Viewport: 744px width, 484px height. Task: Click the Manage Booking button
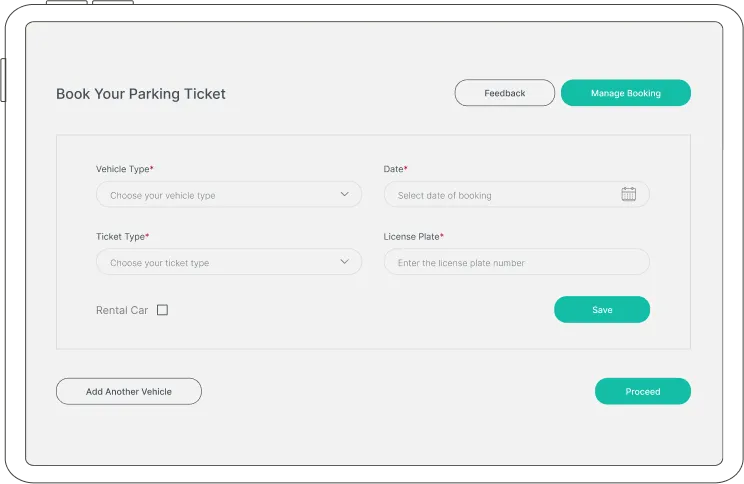point(625,93)
